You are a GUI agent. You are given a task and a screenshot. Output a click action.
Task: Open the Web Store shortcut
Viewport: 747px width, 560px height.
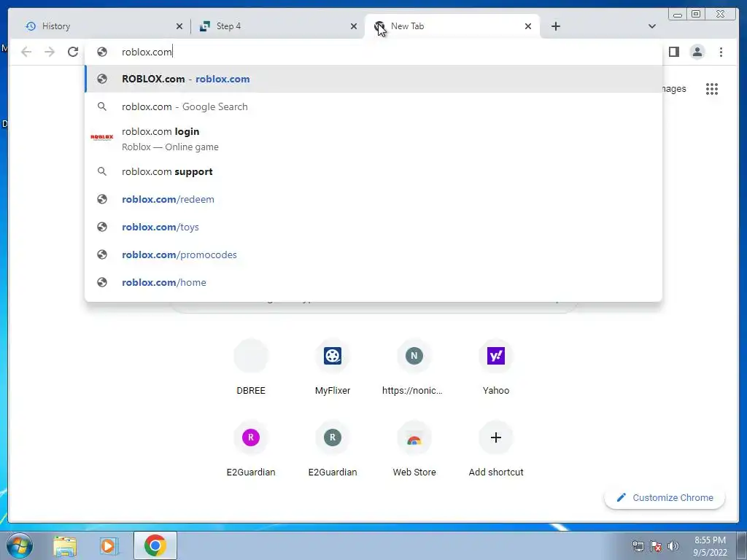[x=414, y=449]
